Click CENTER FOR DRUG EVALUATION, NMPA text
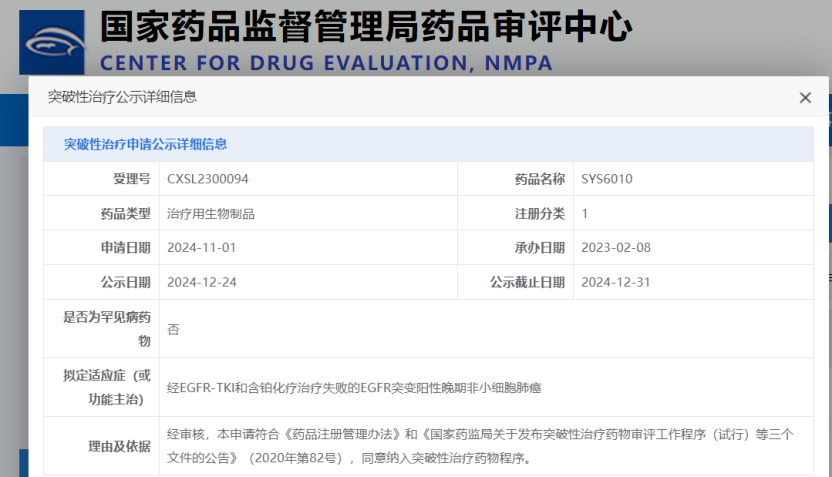Screen dimensions: 832x477 click(326, 63)
